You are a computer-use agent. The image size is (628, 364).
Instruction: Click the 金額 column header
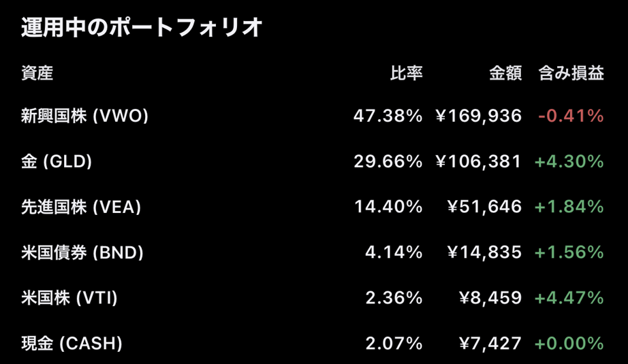click(x=505, y=73)
